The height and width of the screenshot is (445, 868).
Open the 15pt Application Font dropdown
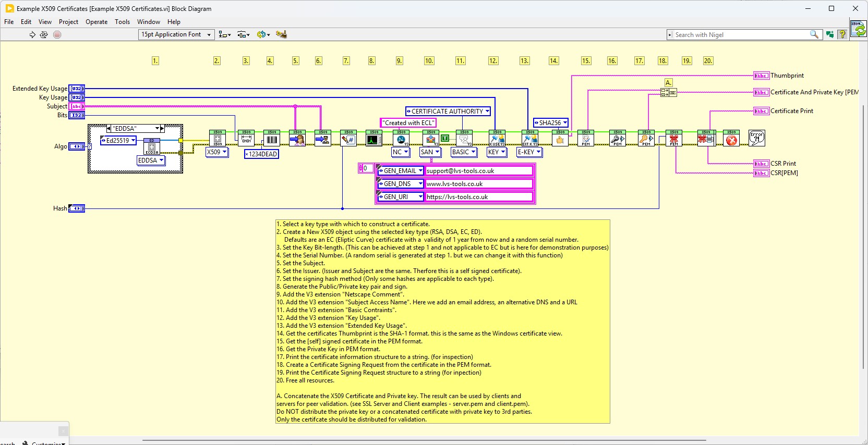pos(176,34)
